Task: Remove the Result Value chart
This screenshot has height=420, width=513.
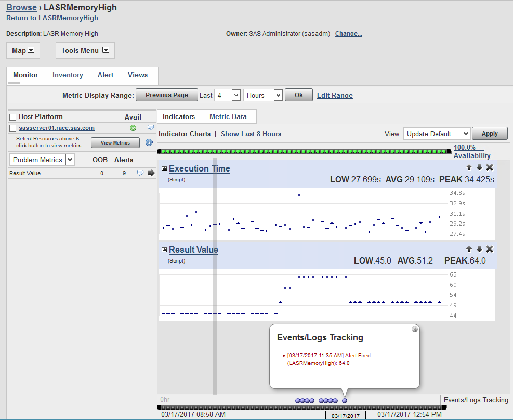Action: click(489, 249)
